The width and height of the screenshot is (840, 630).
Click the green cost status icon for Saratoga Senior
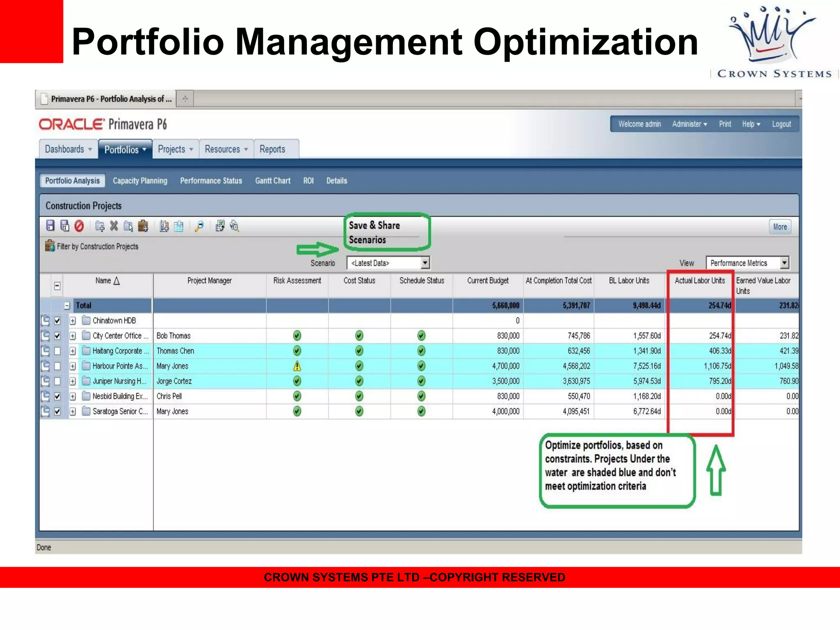coord(359,411)
